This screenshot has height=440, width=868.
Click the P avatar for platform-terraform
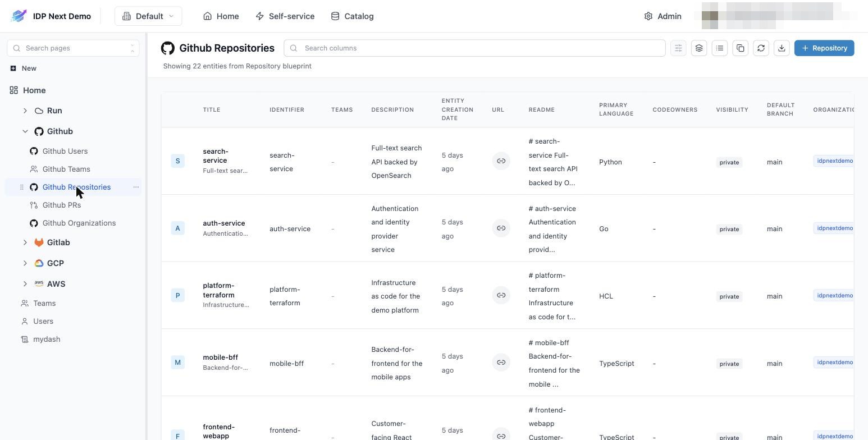pos(177,295)
